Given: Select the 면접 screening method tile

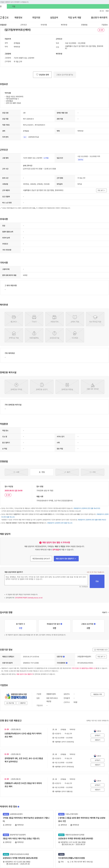Looking at the screenshot, I should click(42, 472).
